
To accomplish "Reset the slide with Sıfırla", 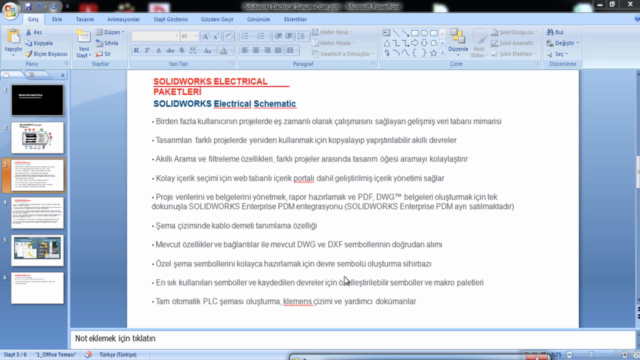I will [x=107, y=43].
